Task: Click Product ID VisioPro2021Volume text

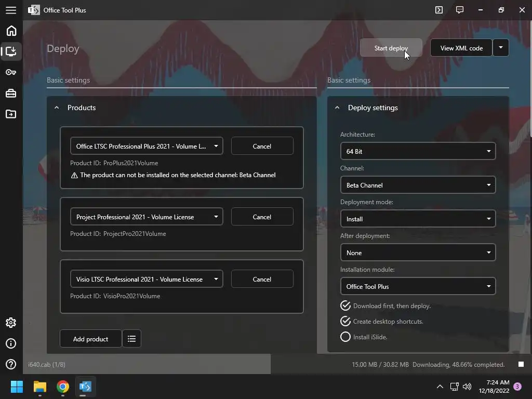Action: (115, 296)
